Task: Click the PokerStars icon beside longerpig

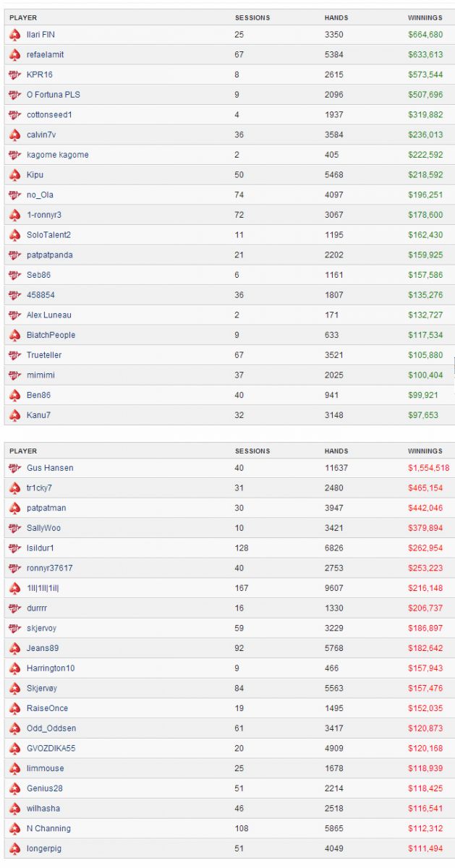Action: coord(14,848)
